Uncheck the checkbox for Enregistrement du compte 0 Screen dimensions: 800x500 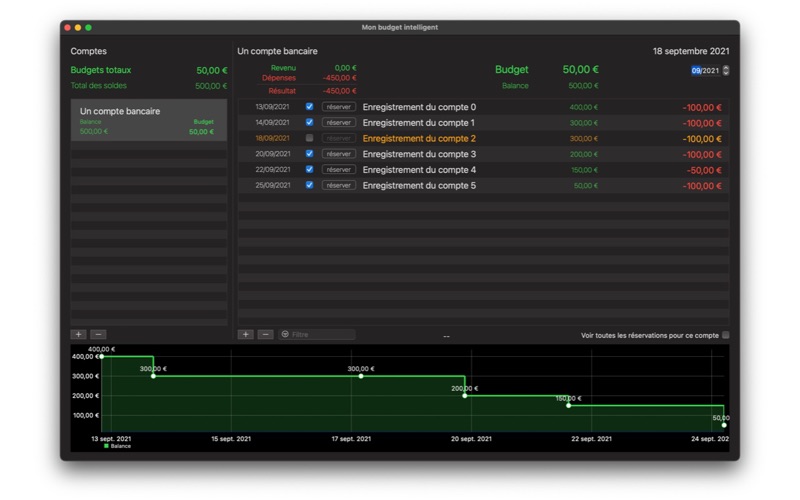(x=309, y=107)
